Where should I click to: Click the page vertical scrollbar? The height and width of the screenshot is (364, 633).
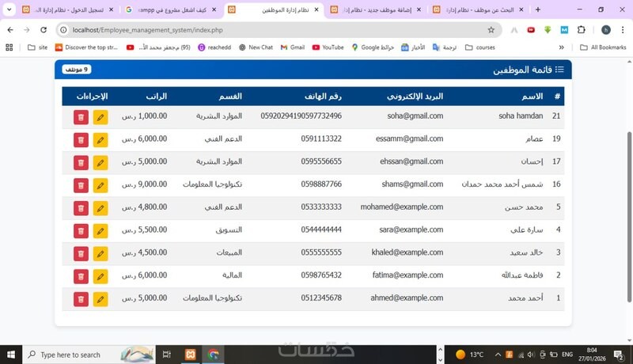629,217
